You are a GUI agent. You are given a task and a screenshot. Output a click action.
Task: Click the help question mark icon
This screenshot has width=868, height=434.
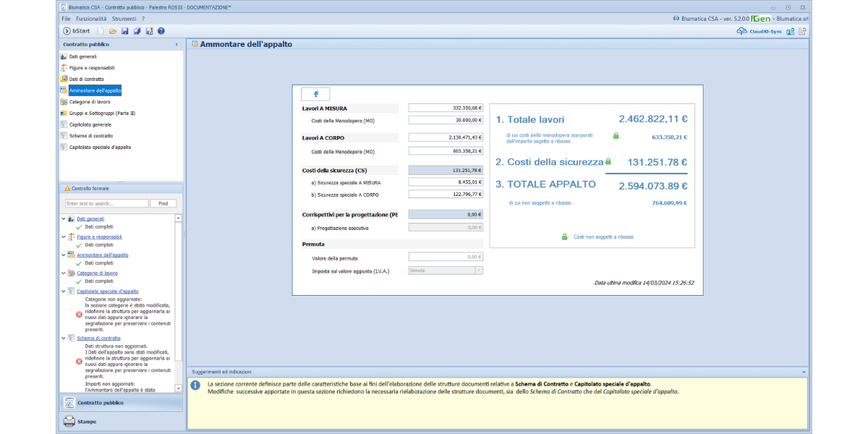pyautogui.click(x=161, y=31)
